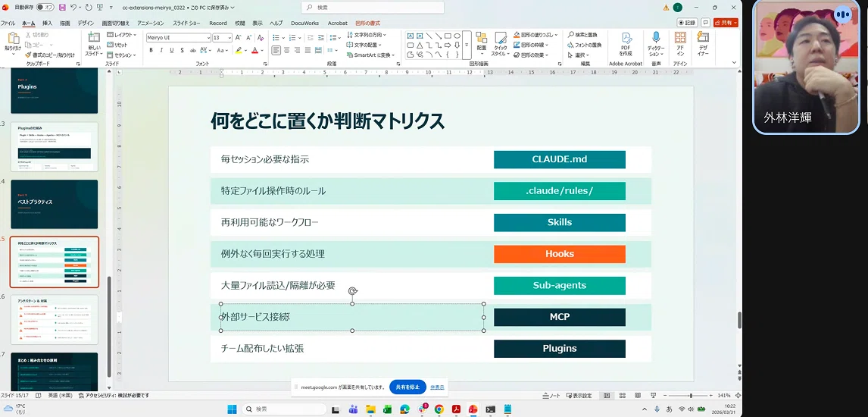Viewport: 868px width, 417px height.
Task: Apply the text shadow S button
Action: (182, 50)
